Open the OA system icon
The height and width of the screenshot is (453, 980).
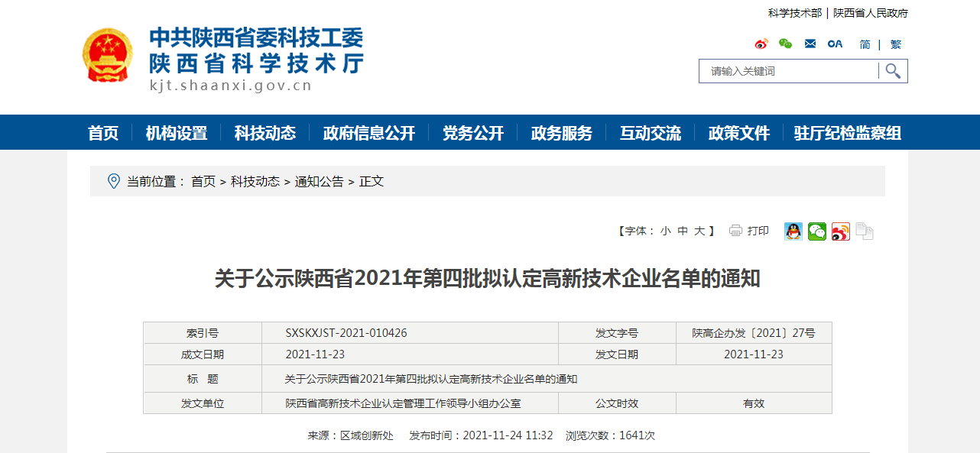835,44
